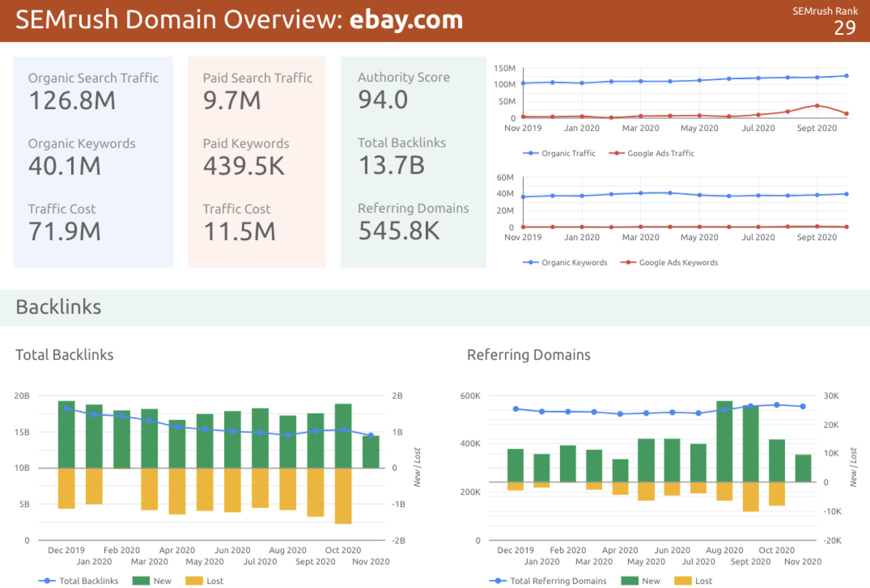Click yellow Lost swatch in Referring Domains legend

coord(683,581)
